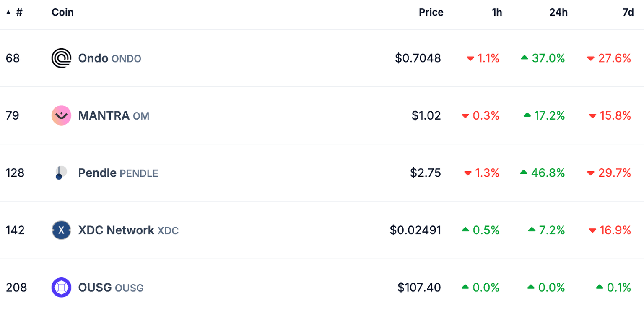Open the Ondo ONDO coin link

(x=109, y=58)
